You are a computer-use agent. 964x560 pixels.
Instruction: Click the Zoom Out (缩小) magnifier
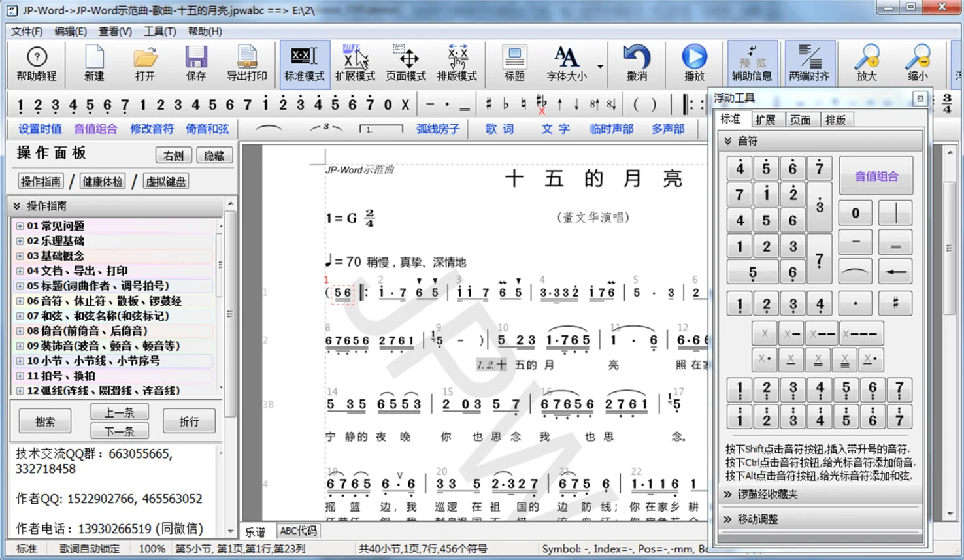pyautogui.click(x=917, y=63)
